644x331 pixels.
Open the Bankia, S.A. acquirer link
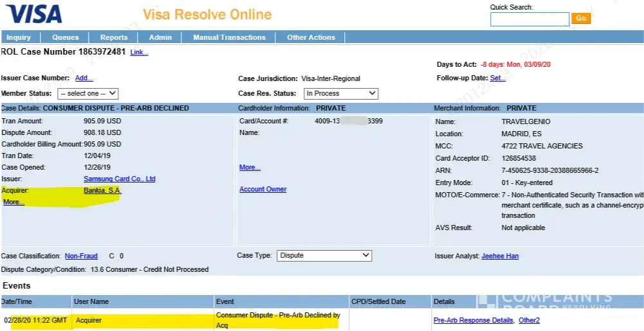click(x=102, y=190)
